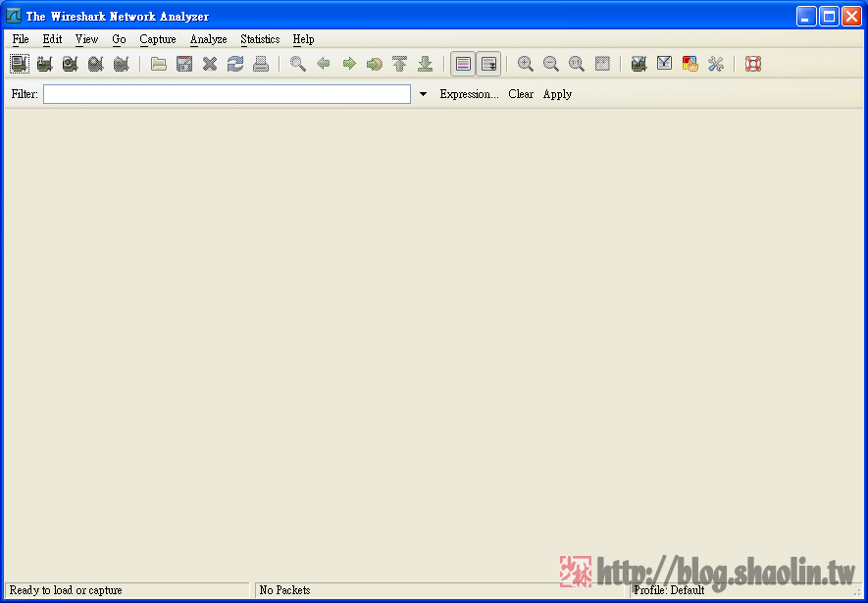The width and height of the screenshot is (868, 603).
Task: Edit display filters icon
Action: (x=664, y=64)
